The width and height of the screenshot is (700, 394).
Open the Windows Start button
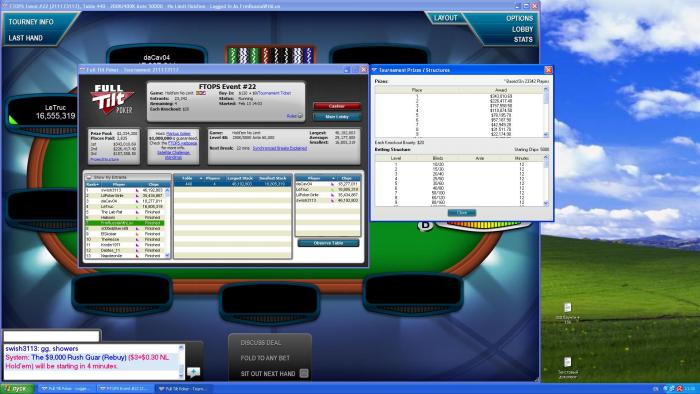tap(17, 389)
